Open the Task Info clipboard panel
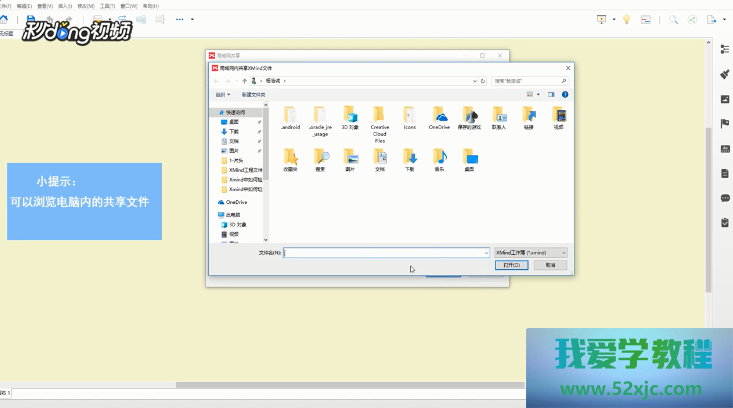 coord(725,222)
